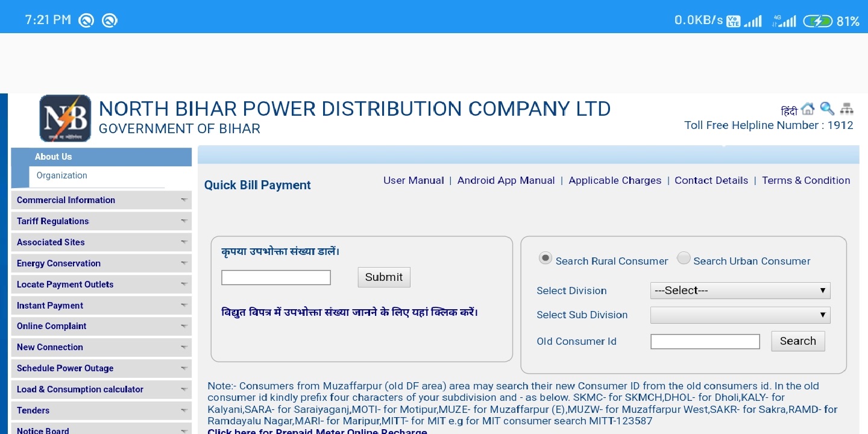868x434 pixels.
Task: Switch language using the हिंदी link
Action: [789, 111]
